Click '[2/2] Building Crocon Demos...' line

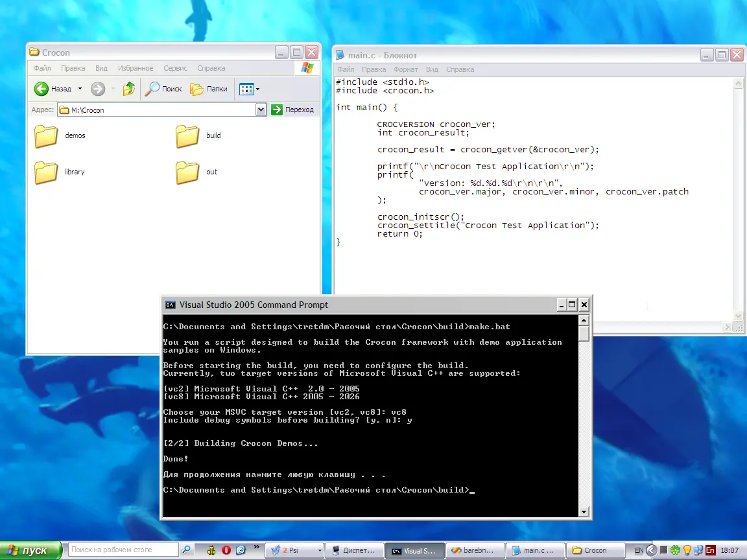pos(240,443)
